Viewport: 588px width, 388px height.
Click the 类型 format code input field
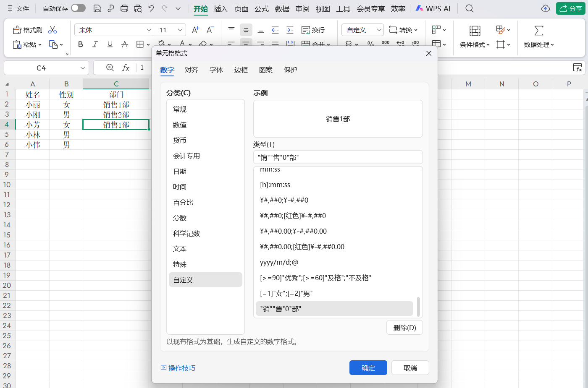[x=338, y=157]
